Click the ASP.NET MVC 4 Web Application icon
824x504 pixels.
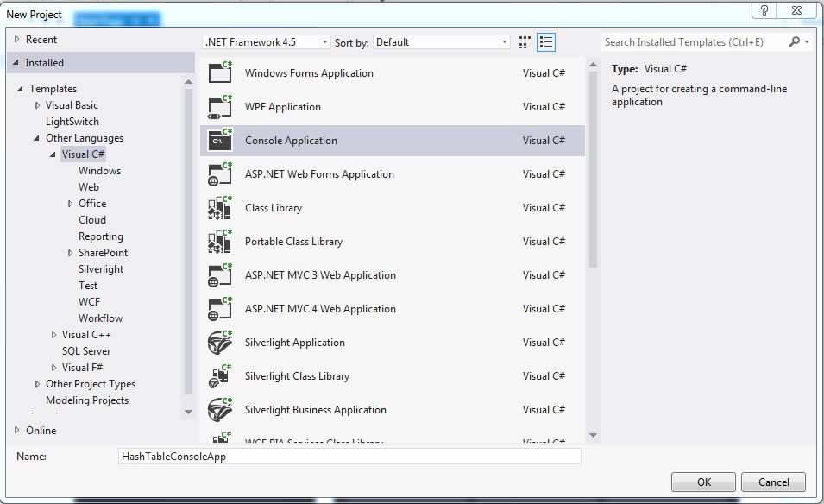220,308
